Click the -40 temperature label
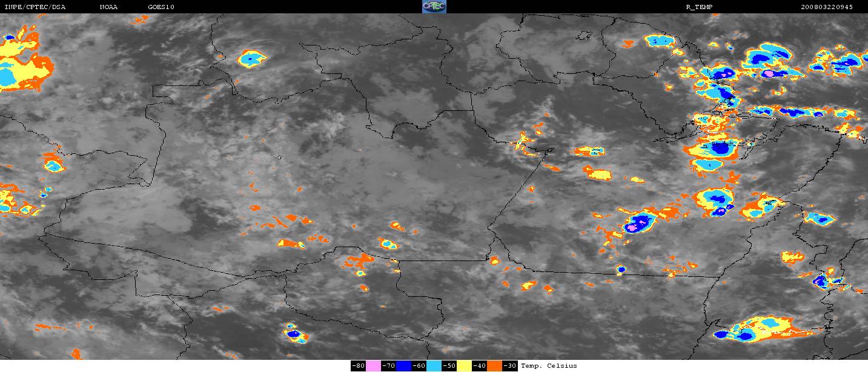 [x=479, y=366]
